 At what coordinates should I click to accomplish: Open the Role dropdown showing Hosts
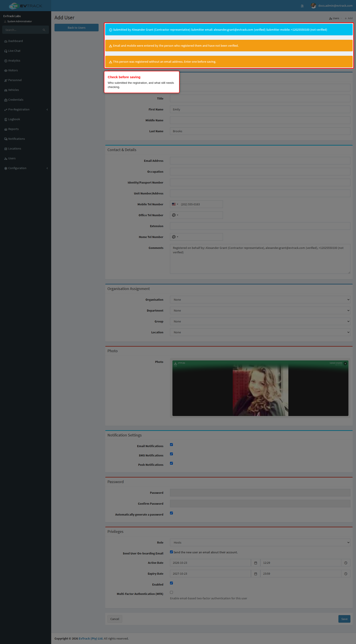point(260,542)
